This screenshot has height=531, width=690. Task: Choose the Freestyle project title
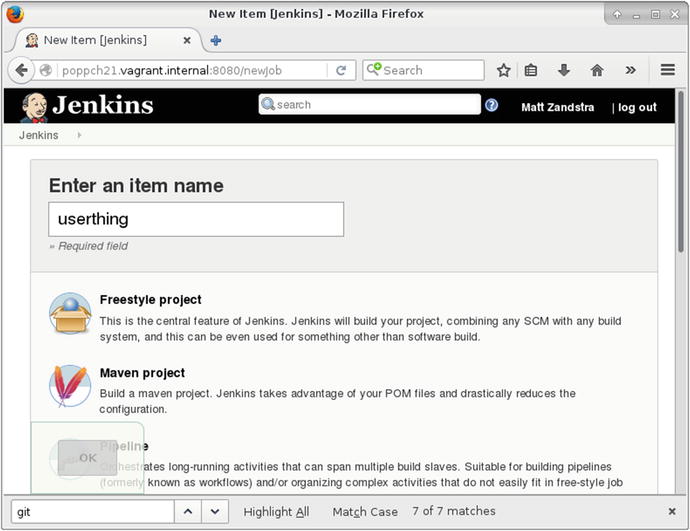150,300
